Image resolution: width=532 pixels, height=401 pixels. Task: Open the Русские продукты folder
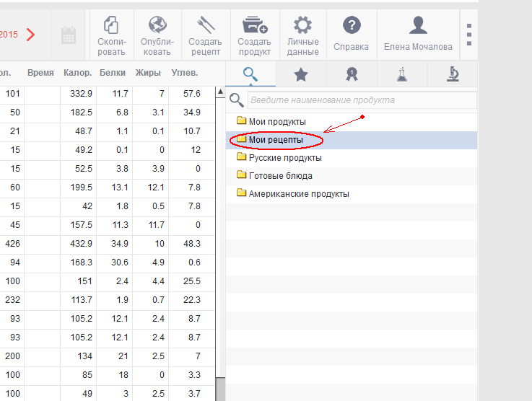(x=284, y=158)
